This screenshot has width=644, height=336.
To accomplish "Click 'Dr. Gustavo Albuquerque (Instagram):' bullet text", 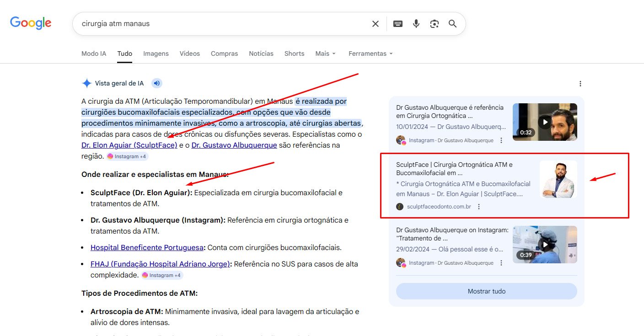I will [158, 220].
